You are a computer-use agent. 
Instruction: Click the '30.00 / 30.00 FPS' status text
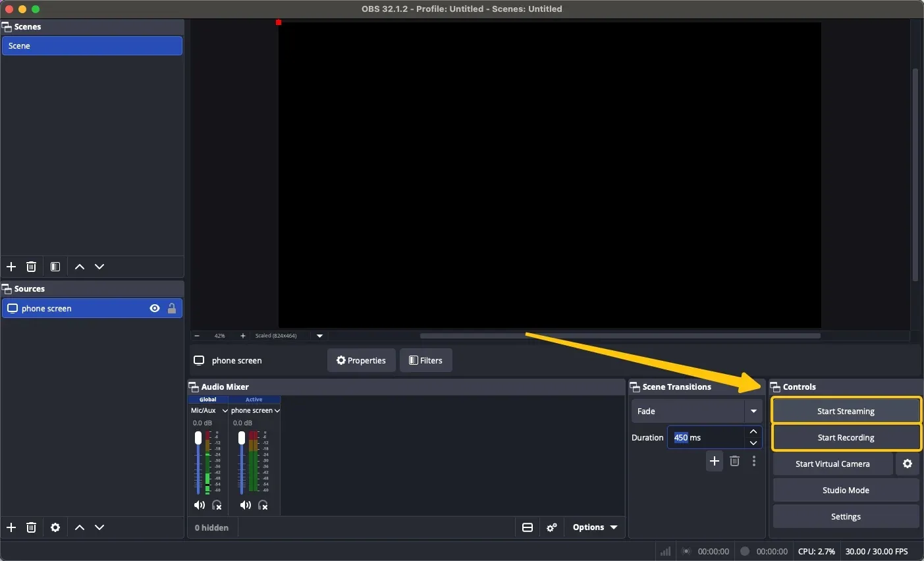click(x=877, y=551)
